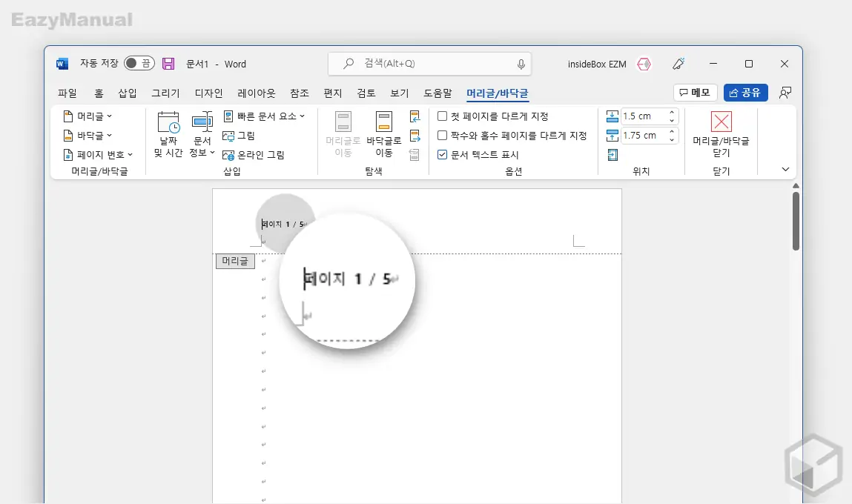Click the next section navigation icon
Screen dimensions: 852x504
415,136
